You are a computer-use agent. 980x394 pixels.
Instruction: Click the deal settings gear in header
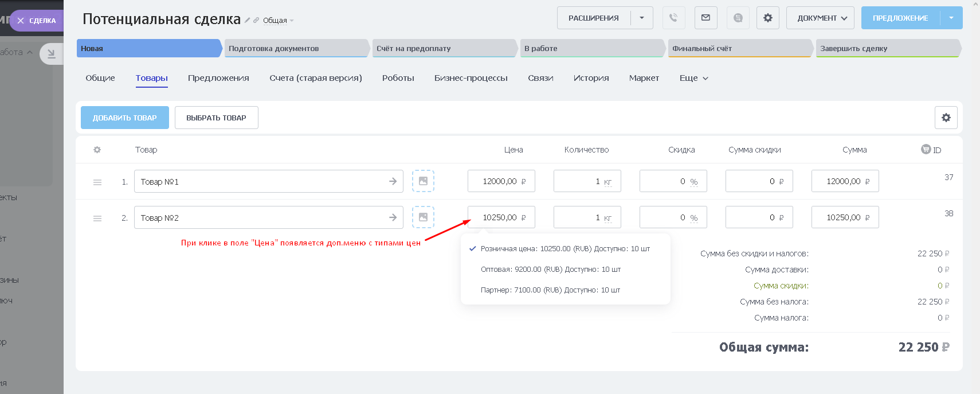tap(767, 18)
